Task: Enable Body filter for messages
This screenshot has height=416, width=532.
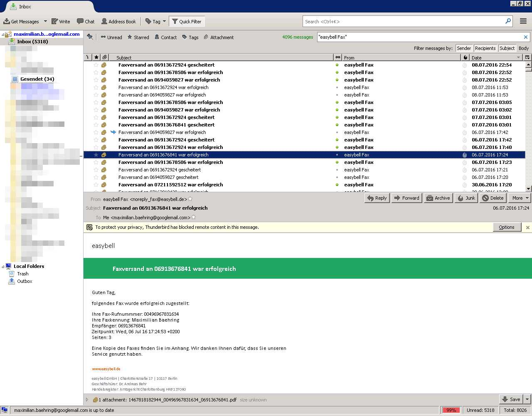Action: point(524,48)
